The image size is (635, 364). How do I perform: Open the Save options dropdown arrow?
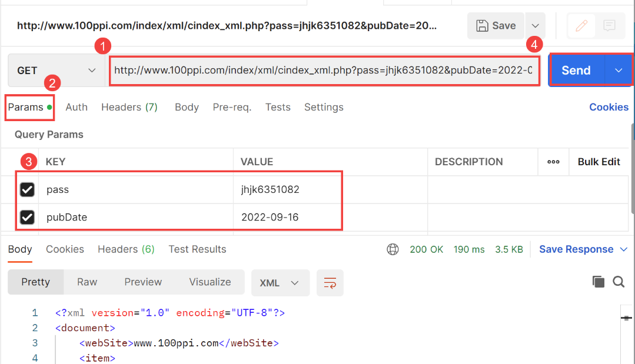[535, 26]
